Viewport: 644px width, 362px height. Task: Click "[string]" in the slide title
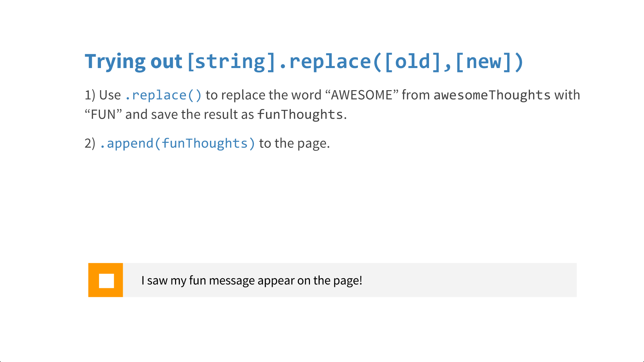click(231, 62)
